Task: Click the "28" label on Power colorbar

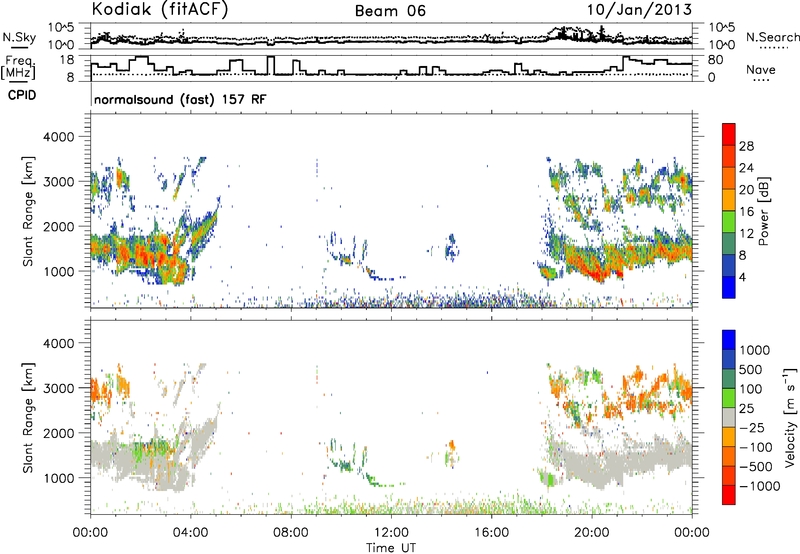Action: pyautogui.click(x=746, y=146)
